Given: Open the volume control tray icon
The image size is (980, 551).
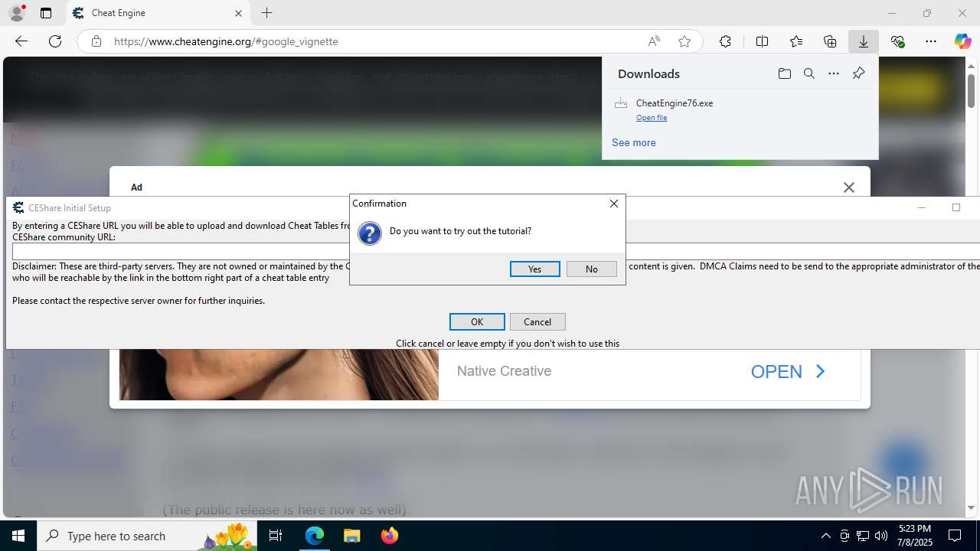Looking at the screenshot, I should coord(881,536).
